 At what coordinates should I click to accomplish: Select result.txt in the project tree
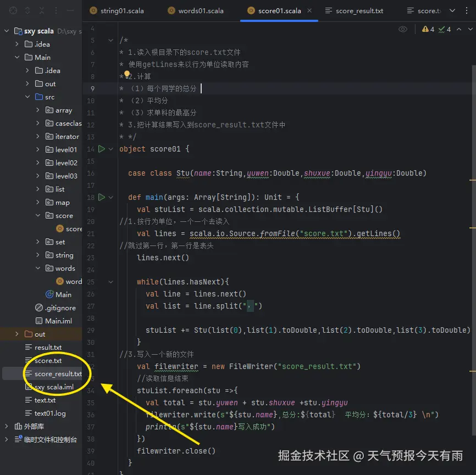click(x=43, y=347)
